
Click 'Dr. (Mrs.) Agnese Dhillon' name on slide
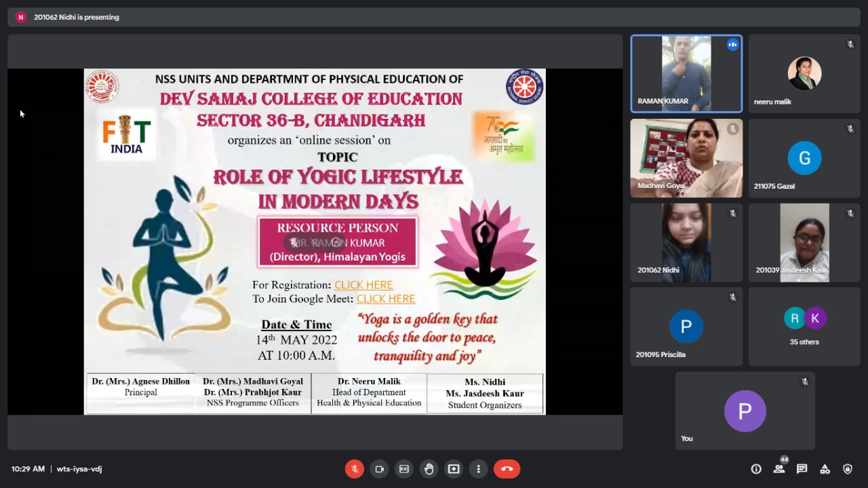[x=141, y=381]
